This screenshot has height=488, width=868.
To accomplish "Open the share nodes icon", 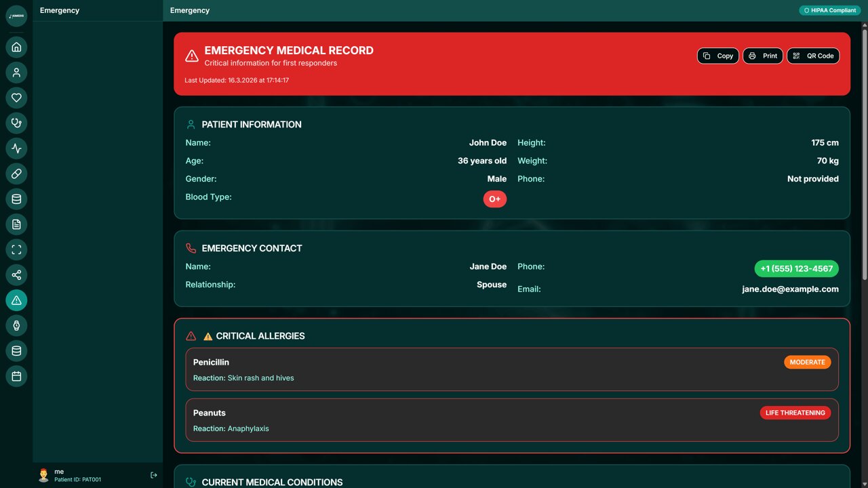I will point(16,275).
